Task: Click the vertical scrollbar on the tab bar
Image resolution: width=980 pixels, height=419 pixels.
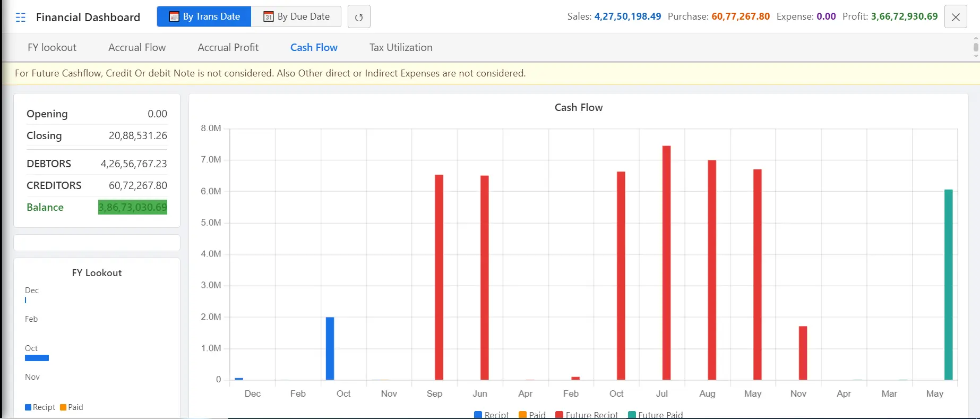Action: point(976,47)
